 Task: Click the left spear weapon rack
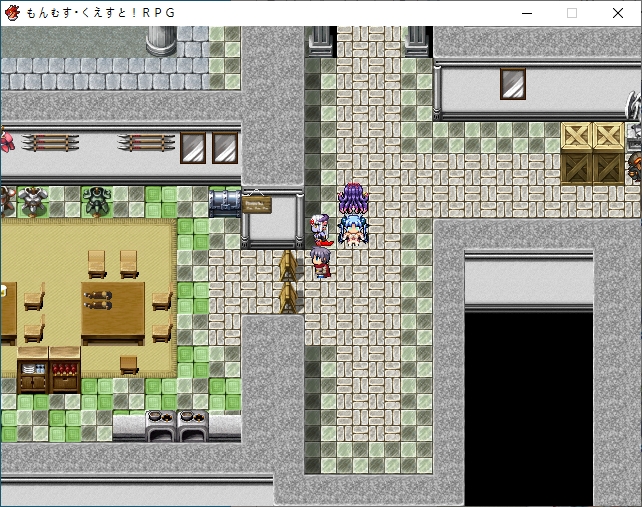[x=50, y=143]
